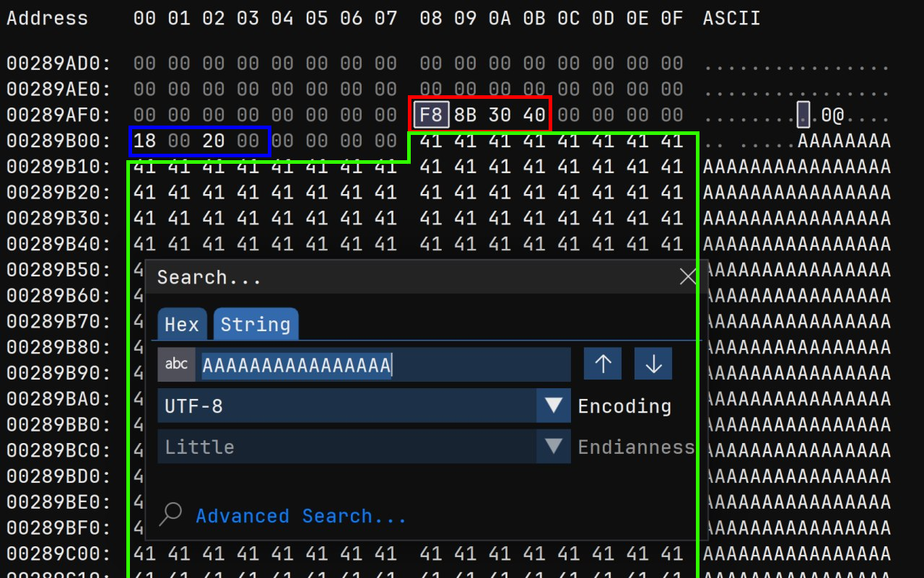This screenshot has width=924, height=578.
Task: Close the Search dialog with the X
Action: [x=687, y=276]
